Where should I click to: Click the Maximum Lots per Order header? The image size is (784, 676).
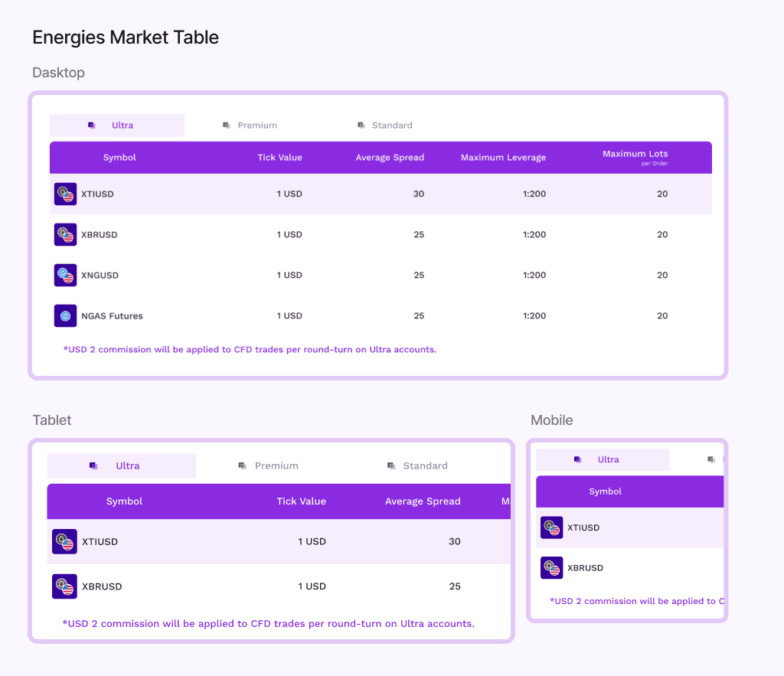coord(635,157)
